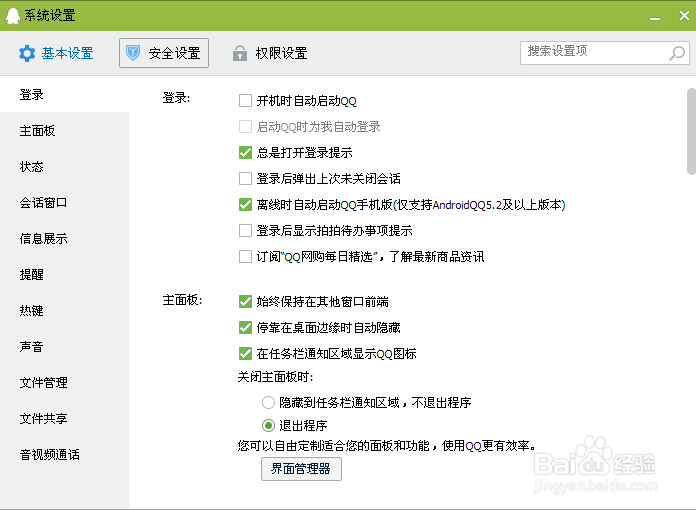
Task: Click the vertical scrollbar thumb
Action: point(691,131)
